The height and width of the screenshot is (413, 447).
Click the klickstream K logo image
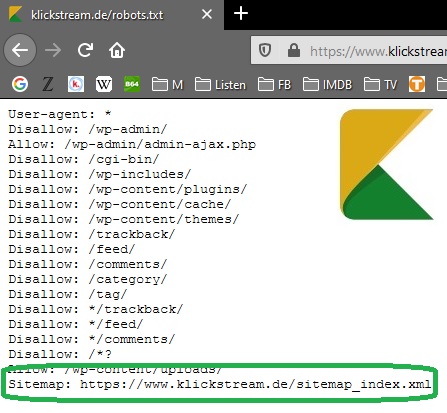pyautogui.click(x=387, y=164)
